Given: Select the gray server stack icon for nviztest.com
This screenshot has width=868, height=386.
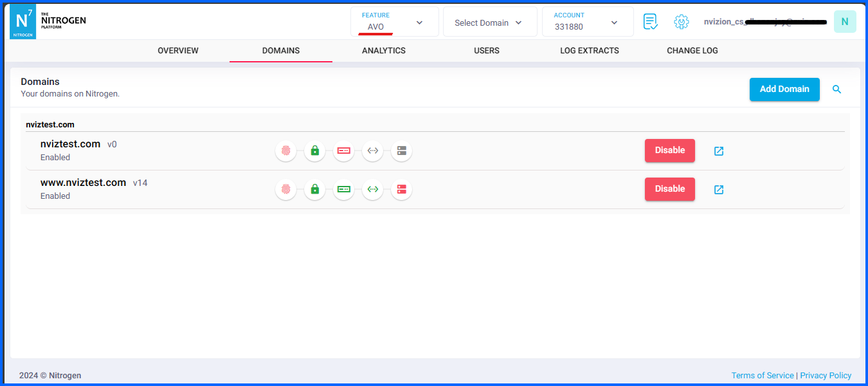Looking at the screenshot, I should 401,151.
